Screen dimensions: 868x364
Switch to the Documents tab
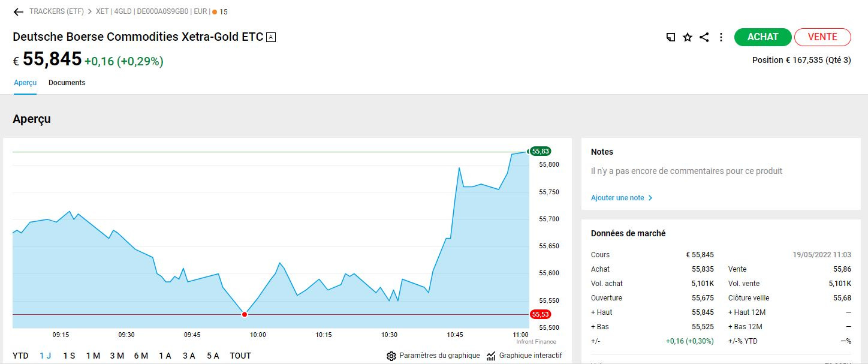(67, 83)
